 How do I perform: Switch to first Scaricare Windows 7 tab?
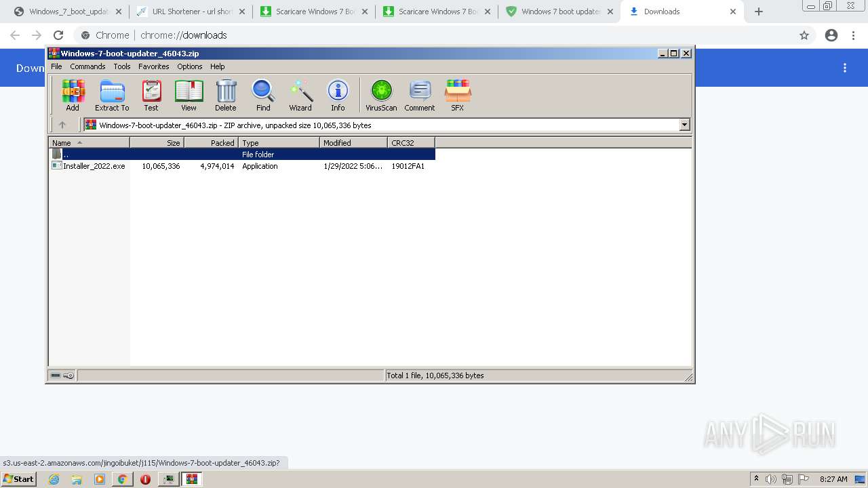pos(315,12)
